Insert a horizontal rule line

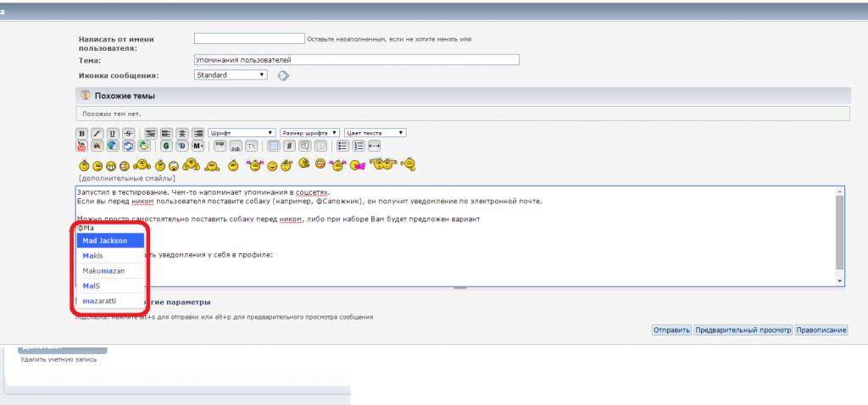point(374,146)
